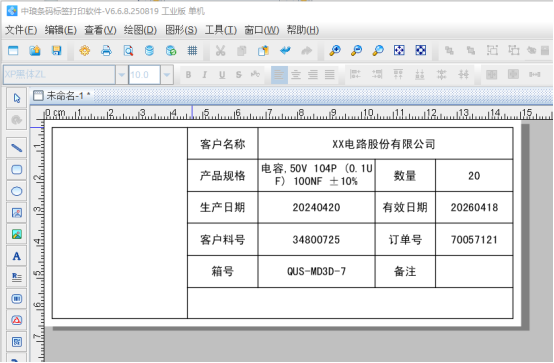Open the 查看(V) menu

(100, 30)
